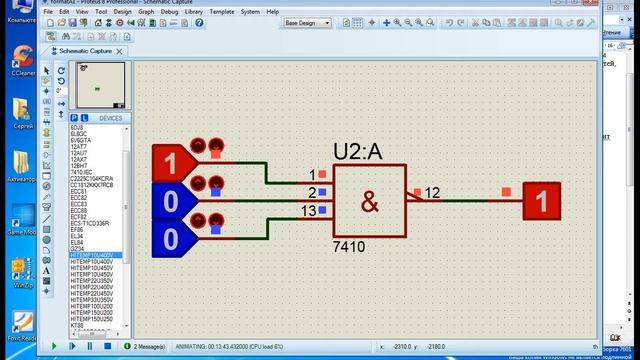Open the System menu

250,11
